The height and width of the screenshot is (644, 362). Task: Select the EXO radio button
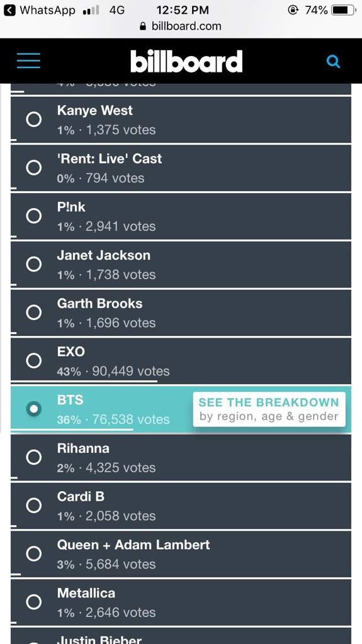pos(34,360)
